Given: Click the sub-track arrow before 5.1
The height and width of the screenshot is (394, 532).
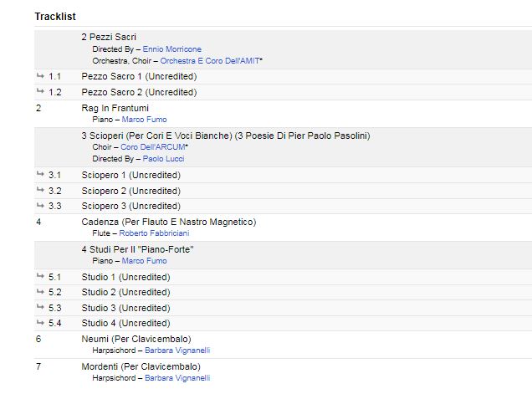Looking at the screenshot, I should pos(41,276).
